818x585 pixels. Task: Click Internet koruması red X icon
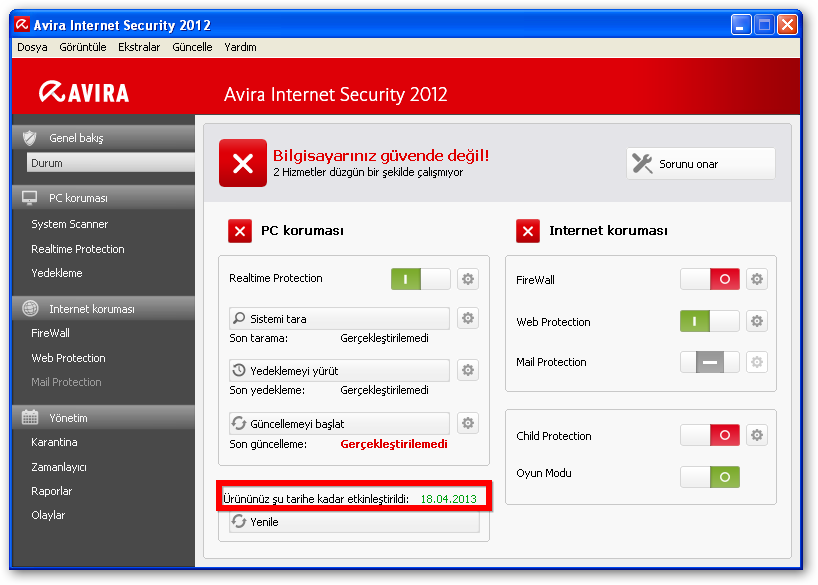pyautogui.click(x=528, y=231)
